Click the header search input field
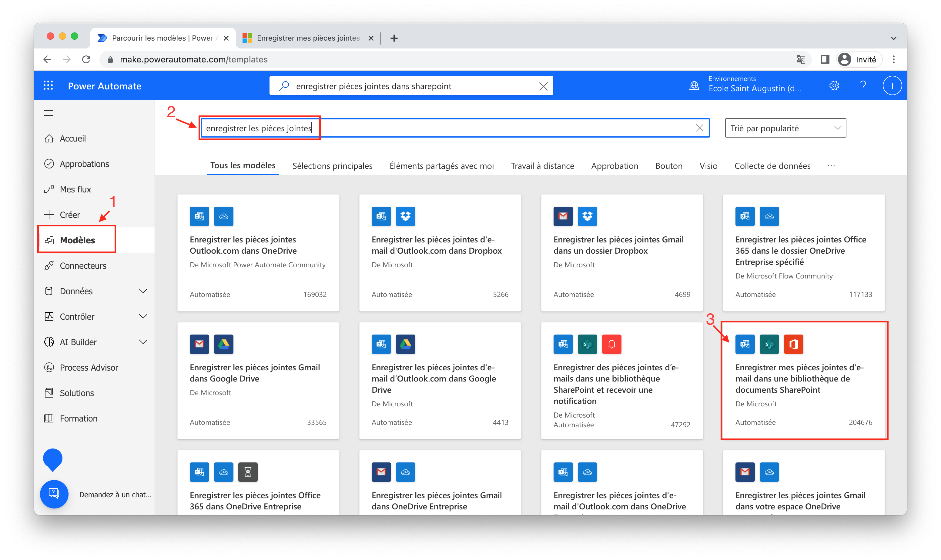The height and width of the screenshot is (560, 941). point(411,86)
